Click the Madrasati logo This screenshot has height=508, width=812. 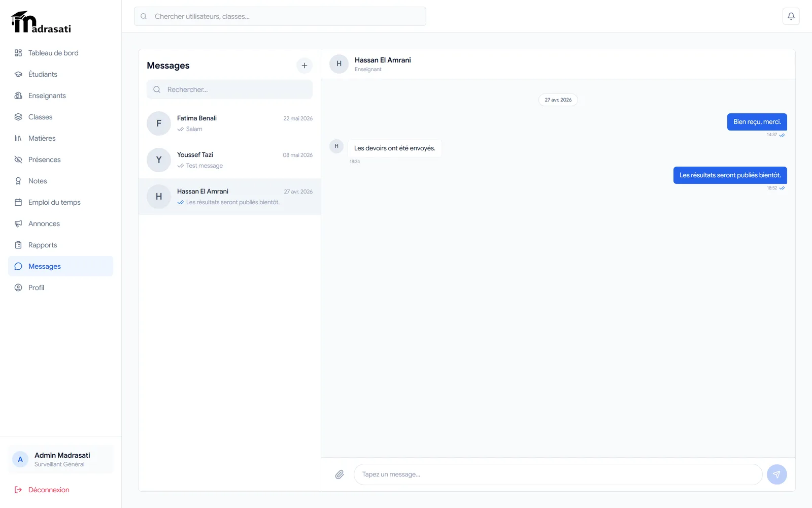[41, 22]
